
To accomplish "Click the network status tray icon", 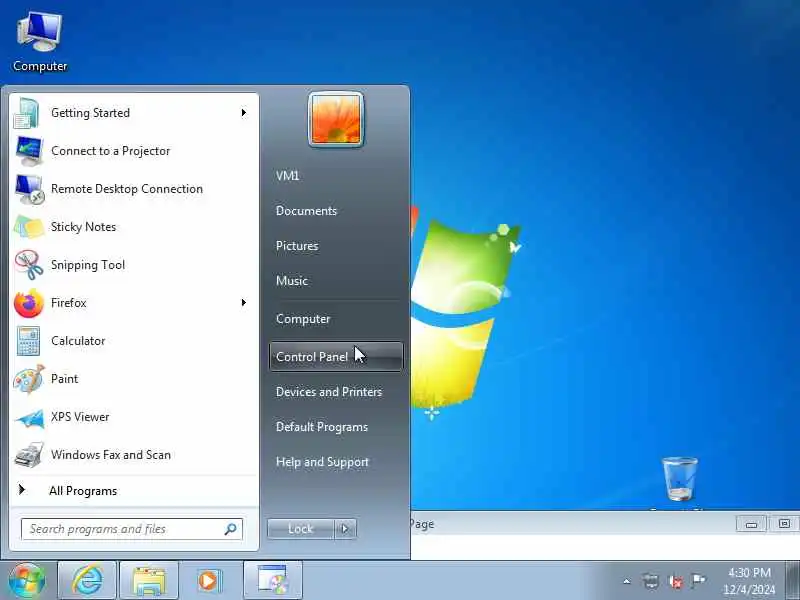I will (x=651, y=581).
